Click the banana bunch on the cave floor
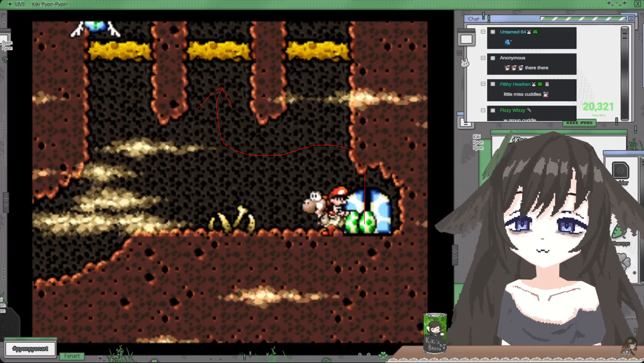Screen dimensions: 644x363 click(232, 220)
